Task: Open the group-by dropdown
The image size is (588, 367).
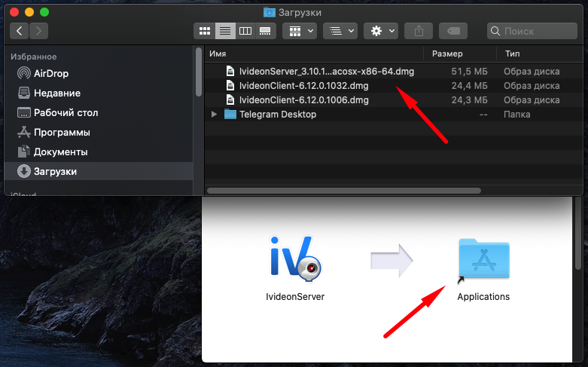Action: click(x=300, y=31)
